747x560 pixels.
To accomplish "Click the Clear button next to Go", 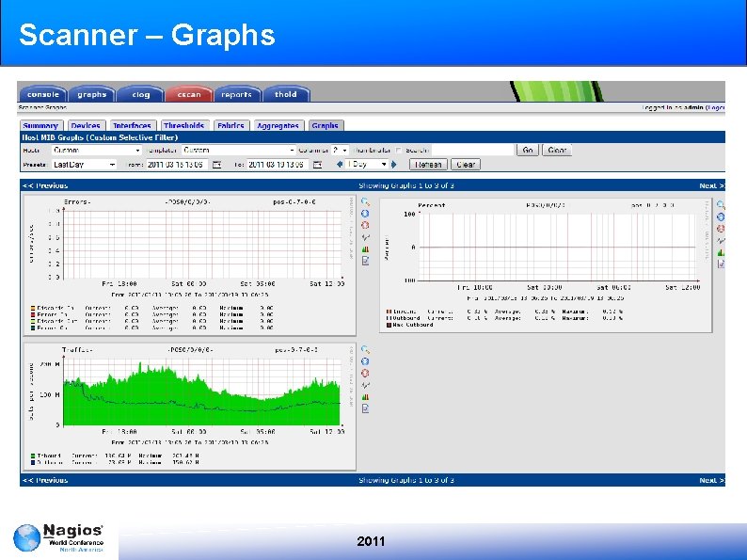I will (557, 151).
